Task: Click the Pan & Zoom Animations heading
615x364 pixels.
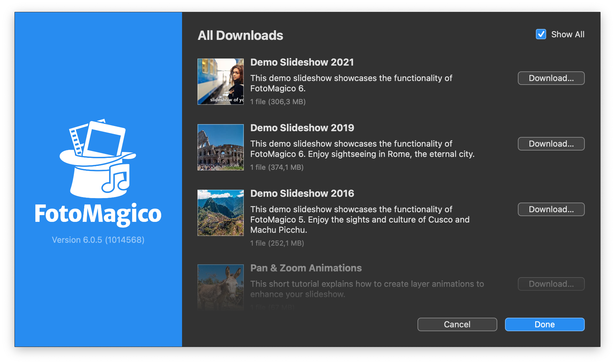Action: click(x=306, y=268)
